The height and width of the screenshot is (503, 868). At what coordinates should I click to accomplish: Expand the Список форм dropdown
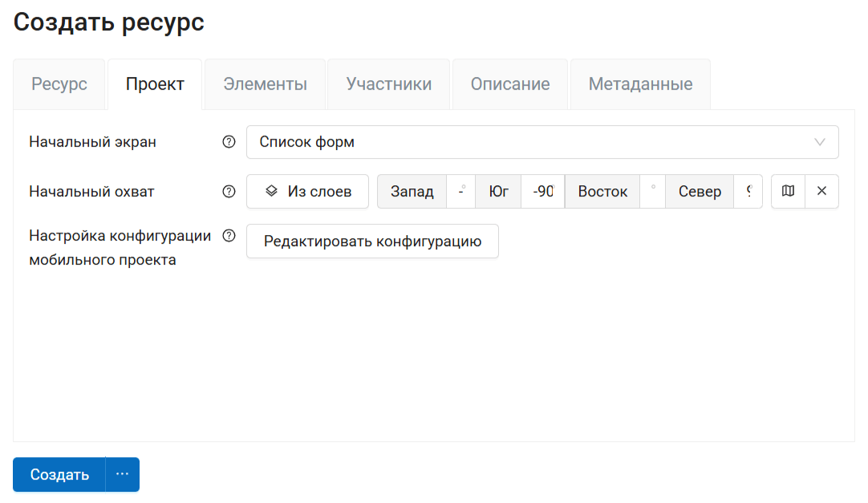pos(541,142)
